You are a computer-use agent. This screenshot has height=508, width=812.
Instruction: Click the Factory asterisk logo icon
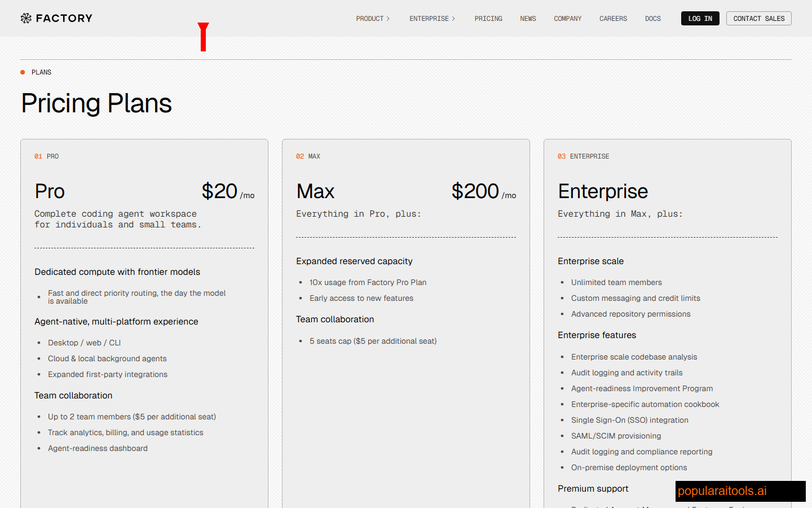[26, 18]
